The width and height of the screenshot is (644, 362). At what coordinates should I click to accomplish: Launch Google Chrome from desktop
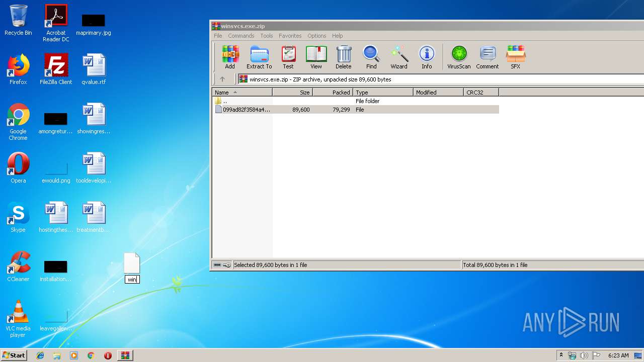[x=18, y=122]
